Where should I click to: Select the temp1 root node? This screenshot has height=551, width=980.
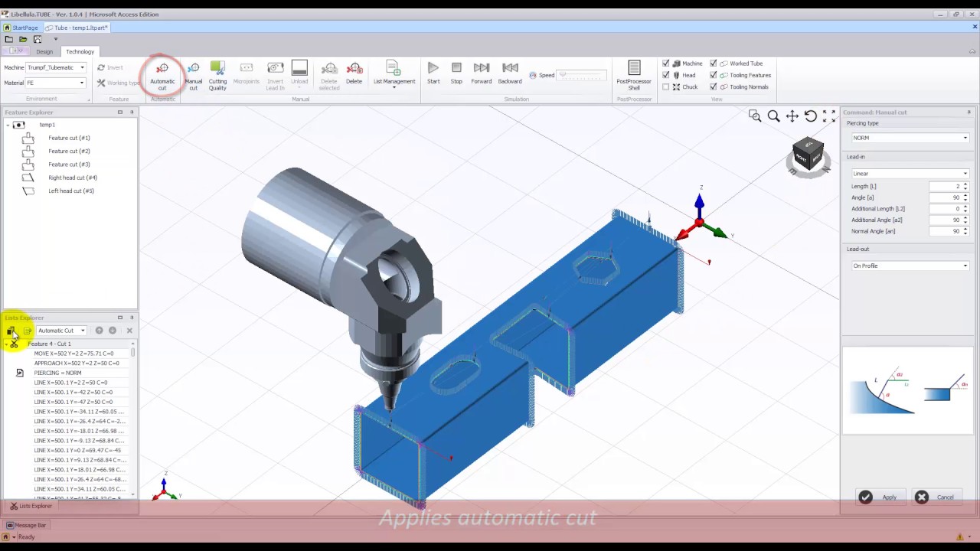click(x=47, y=125)
